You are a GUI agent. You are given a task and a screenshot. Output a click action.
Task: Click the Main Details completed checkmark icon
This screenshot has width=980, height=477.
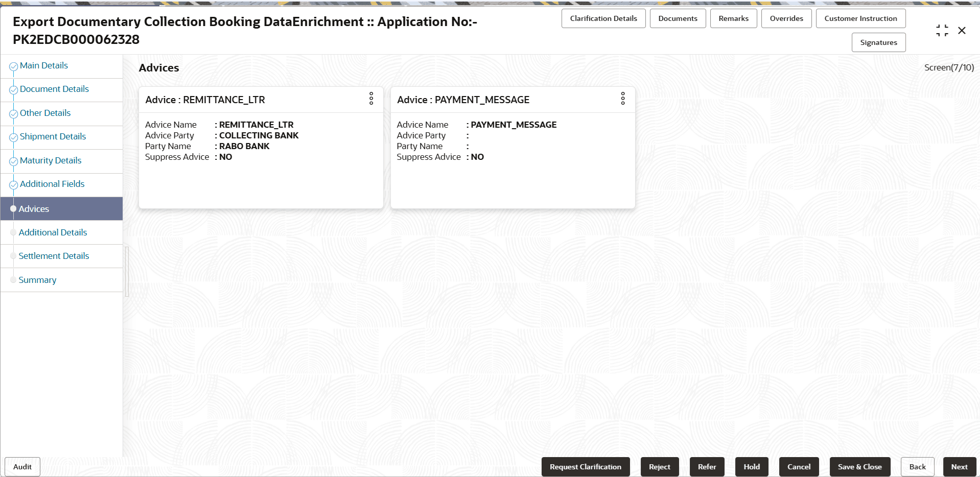coord(14,66)
